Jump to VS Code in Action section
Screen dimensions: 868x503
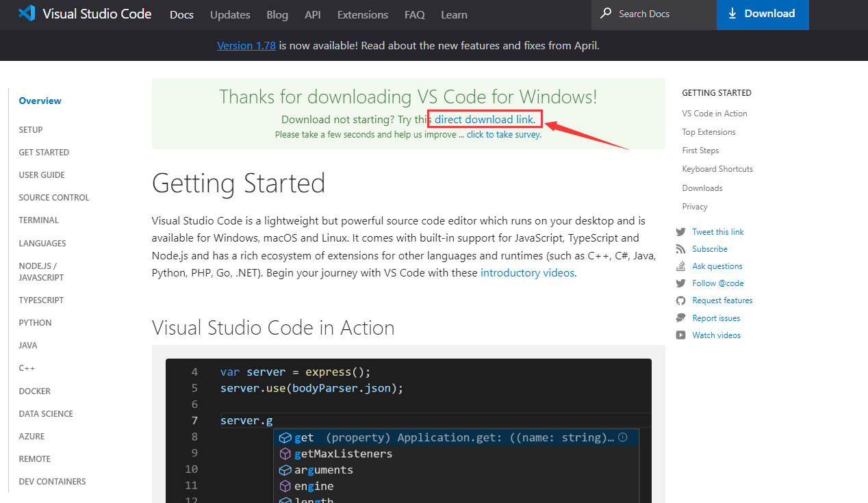(715, 114)
